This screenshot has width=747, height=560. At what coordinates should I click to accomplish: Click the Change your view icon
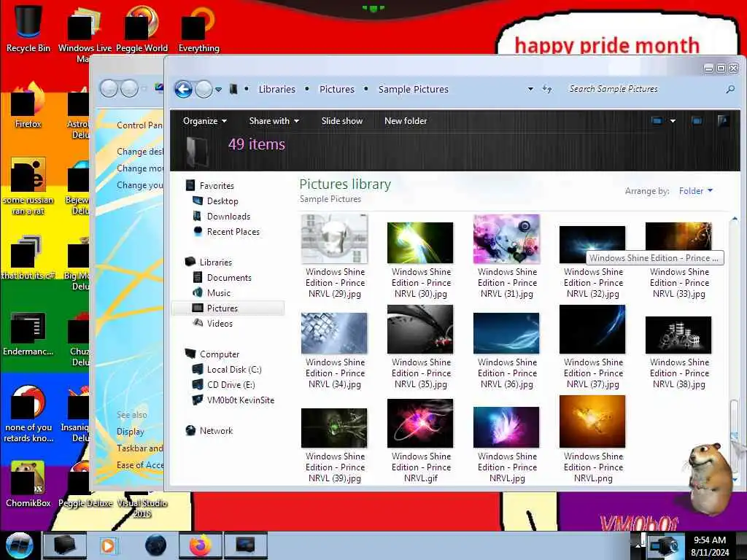pos(657,121)
